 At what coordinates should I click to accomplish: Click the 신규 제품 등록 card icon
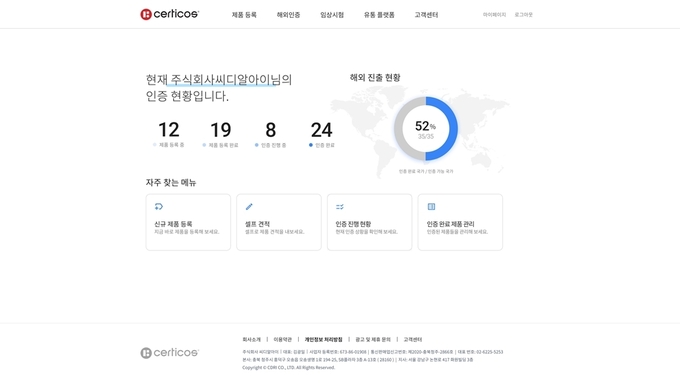coord(159,206)
